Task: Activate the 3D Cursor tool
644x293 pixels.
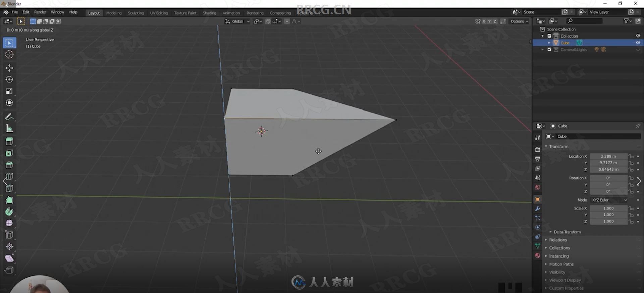Action: tap(9, 54)
